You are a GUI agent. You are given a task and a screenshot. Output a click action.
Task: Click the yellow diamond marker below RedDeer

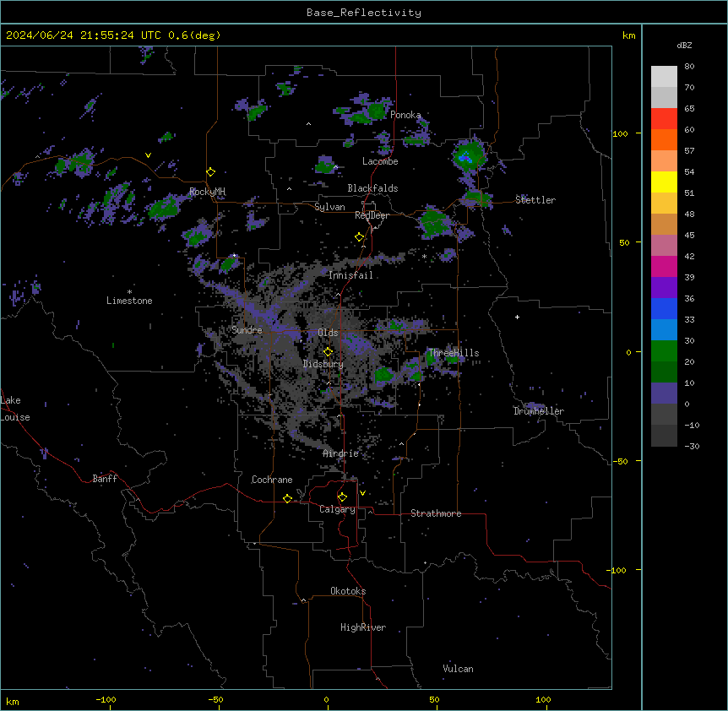click(359, 237)
